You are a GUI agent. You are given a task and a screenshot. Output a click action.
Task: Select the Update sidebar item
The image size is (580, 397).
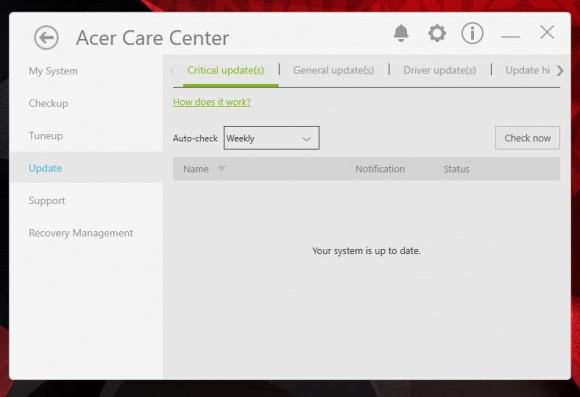(x=86, y=168)
